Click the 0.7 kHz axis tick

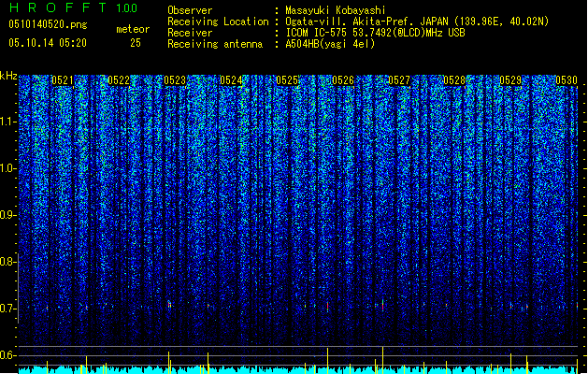[8, 309]
